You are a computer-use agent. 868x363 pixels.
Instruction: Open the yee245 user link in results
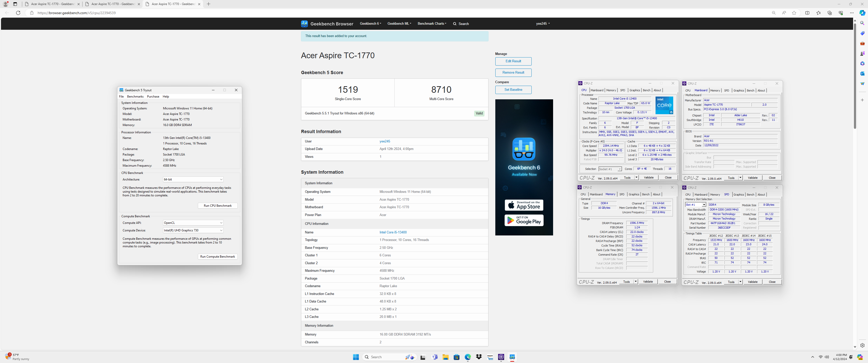click(385, 141)
